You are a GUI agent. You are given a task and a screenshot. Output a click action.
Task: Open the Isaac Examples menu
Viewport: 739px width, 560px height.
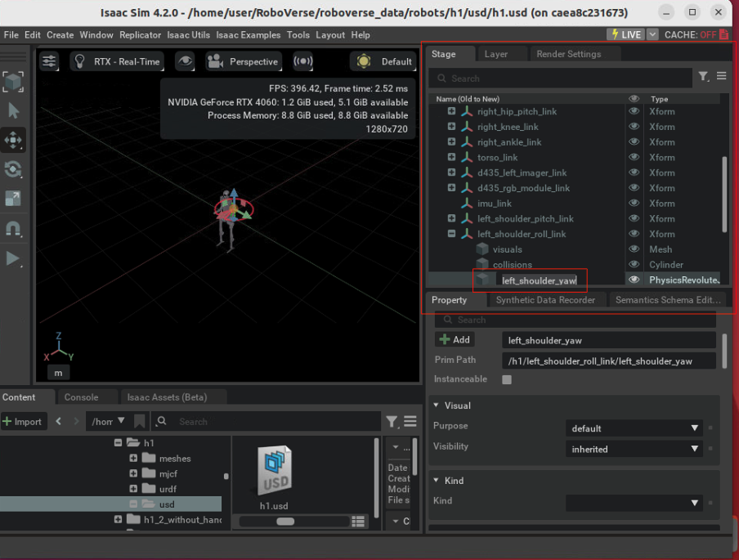(248, 35)
